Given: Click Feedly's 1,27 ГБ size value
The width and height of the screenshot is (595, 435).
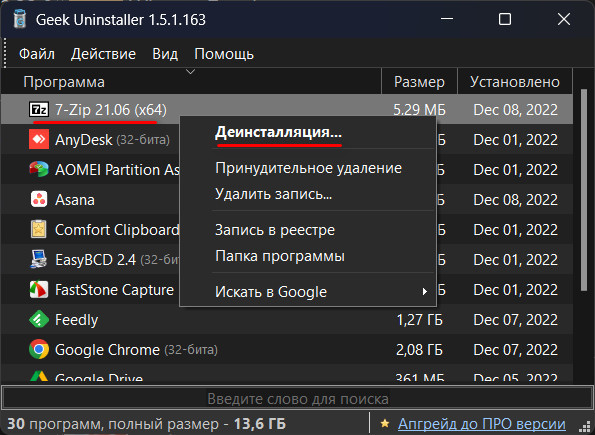Looking at the screenshot, I should tap(419, 320).
